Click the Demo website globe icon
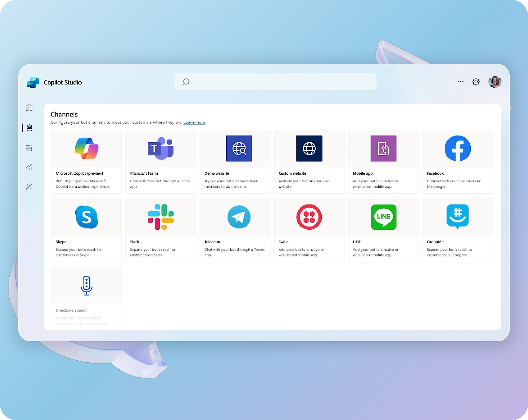528x420 pixels. tap(239, 149)
